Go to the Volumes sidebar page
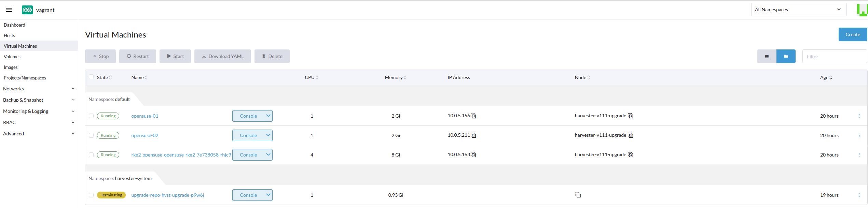The height and width of the screenshot is (208, 868). coord(12,56)
